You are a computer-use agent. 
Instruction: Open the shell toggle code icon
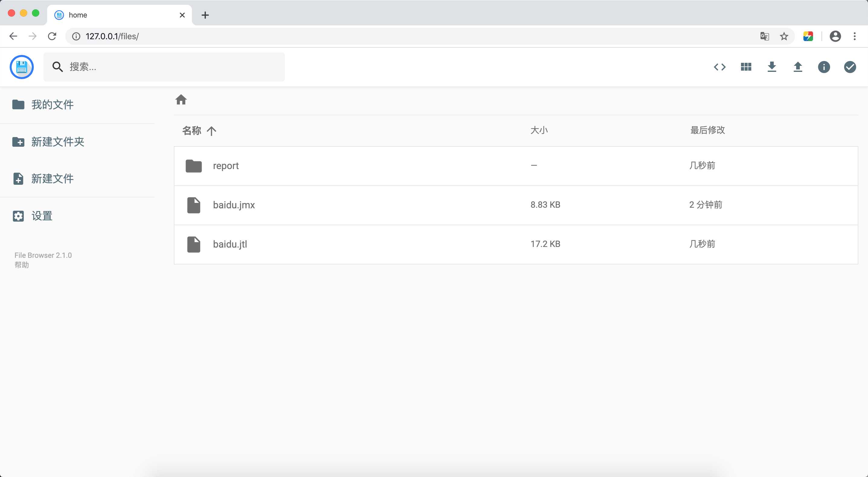tap(720, 67)
